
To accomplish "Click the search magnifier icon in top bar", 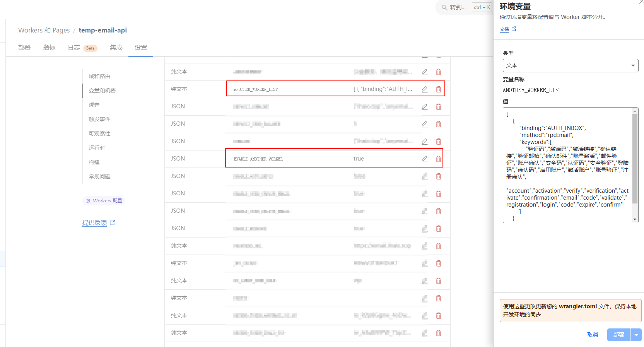I will click(x=444, y=7).
